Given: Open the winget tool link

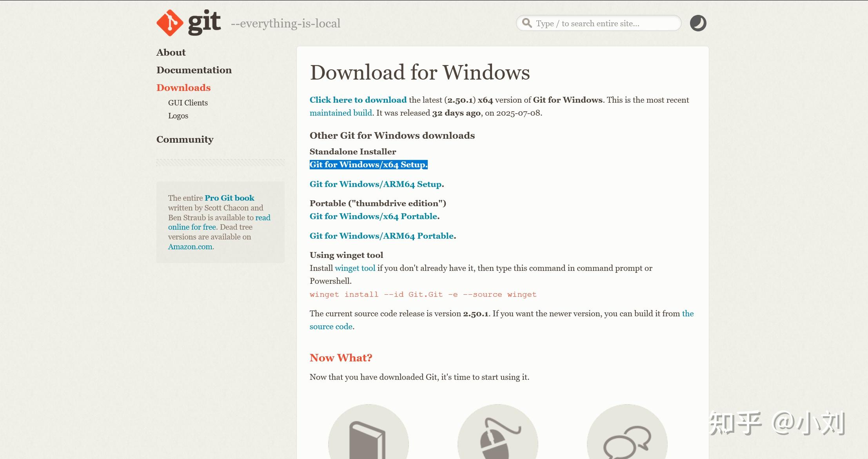Looking at the screenshot, I should coord(355,268).
